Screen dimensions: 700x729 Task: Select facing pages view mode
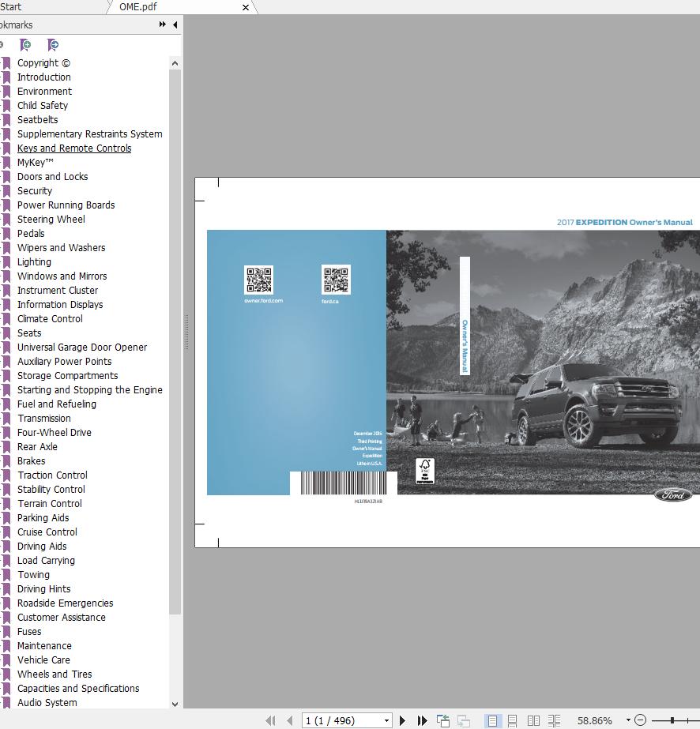533,720
